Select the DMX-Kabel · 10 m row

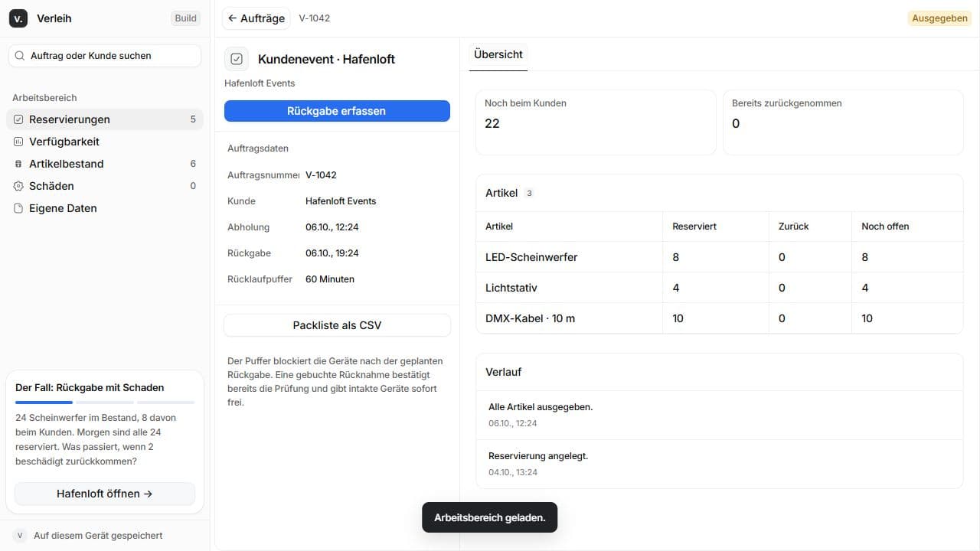[720, 318]
